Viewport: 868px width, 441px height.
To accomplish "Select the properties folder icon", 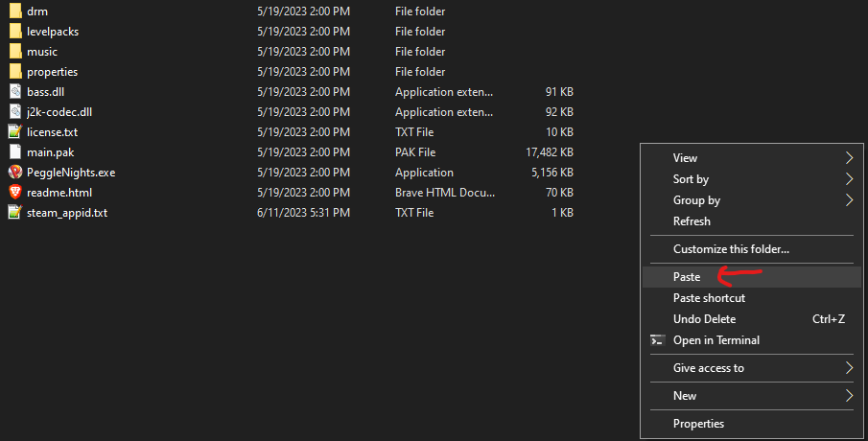I will (x=15, y=72).
